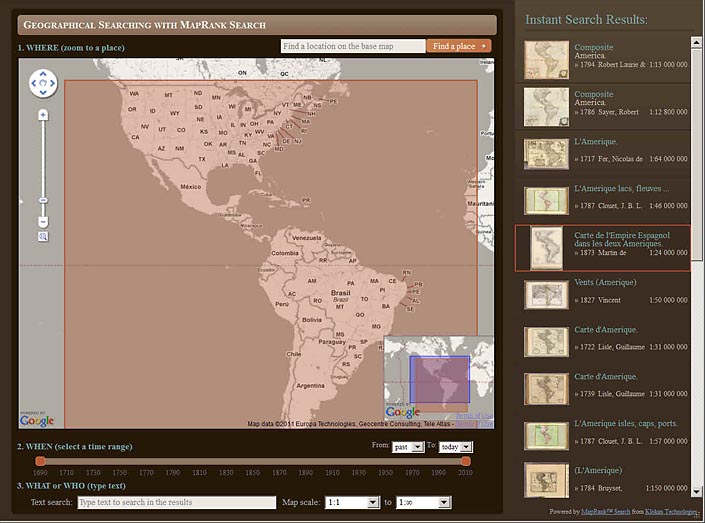Pan the map down with the arrow control

coord(43,94)
